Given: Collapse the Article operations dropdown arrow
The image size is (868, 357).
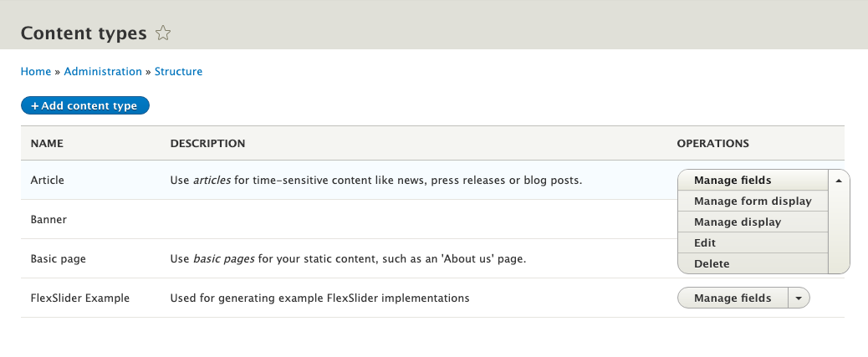Looking at the screenshot, I should pyautogui.click(x=839, y=181).
